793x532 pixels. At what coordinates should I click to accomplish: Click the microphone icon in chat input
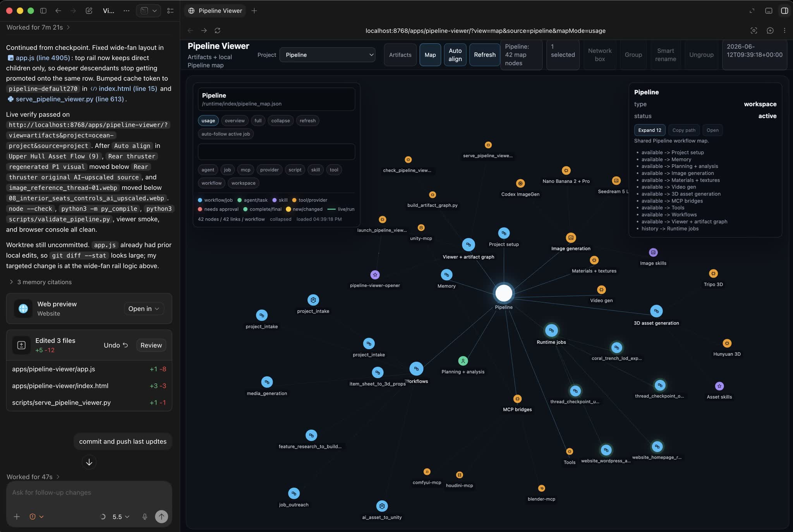click(x=144, y=517)
